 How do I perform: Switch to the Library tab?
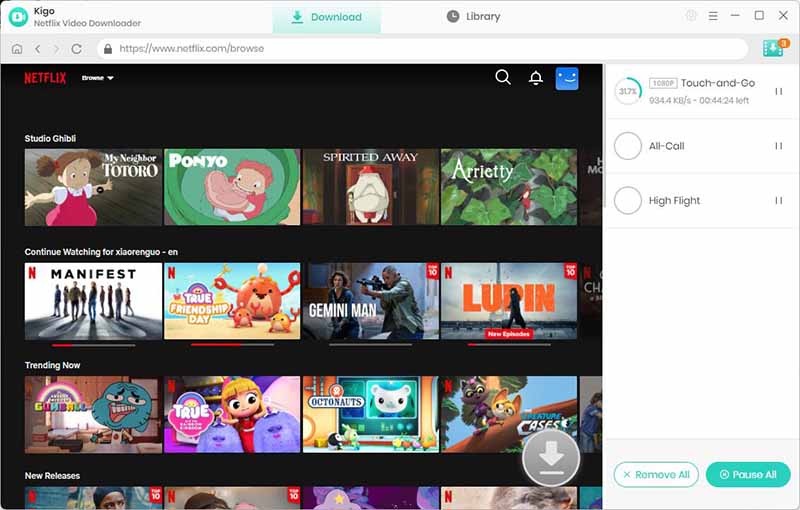473,17
